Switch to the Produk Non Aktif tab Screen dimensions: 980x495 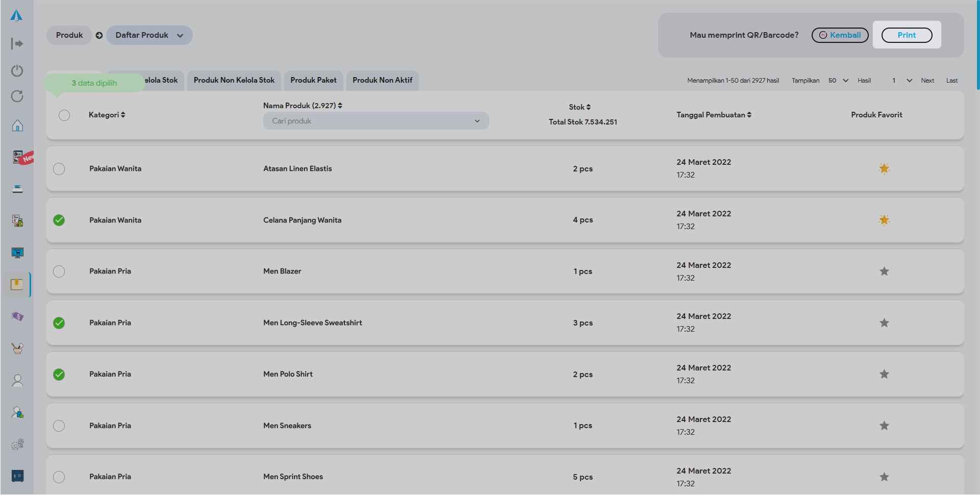382,80
